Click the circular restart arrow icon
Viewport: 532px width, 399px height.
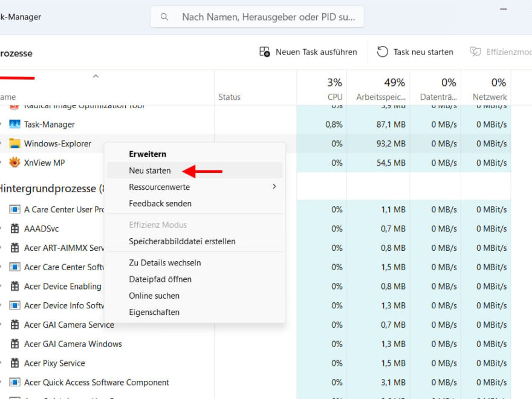[x=382, y=52]
